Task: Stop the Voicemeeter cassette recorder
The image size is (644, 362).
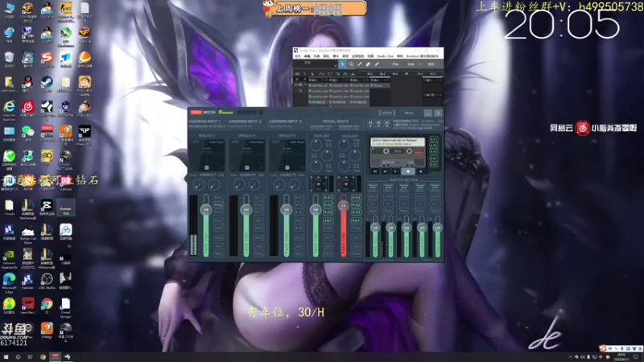Action: tap(407, 171)
